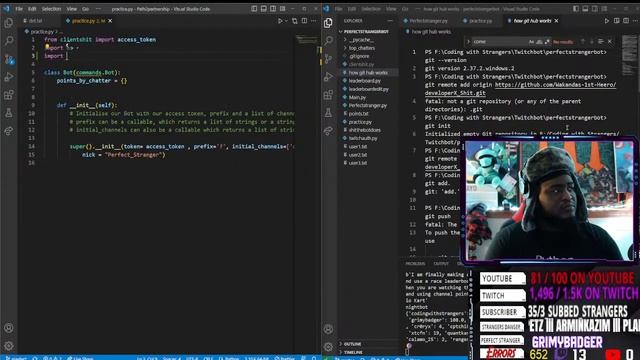Open Testing flask view in left window

(x=9, y=113)
